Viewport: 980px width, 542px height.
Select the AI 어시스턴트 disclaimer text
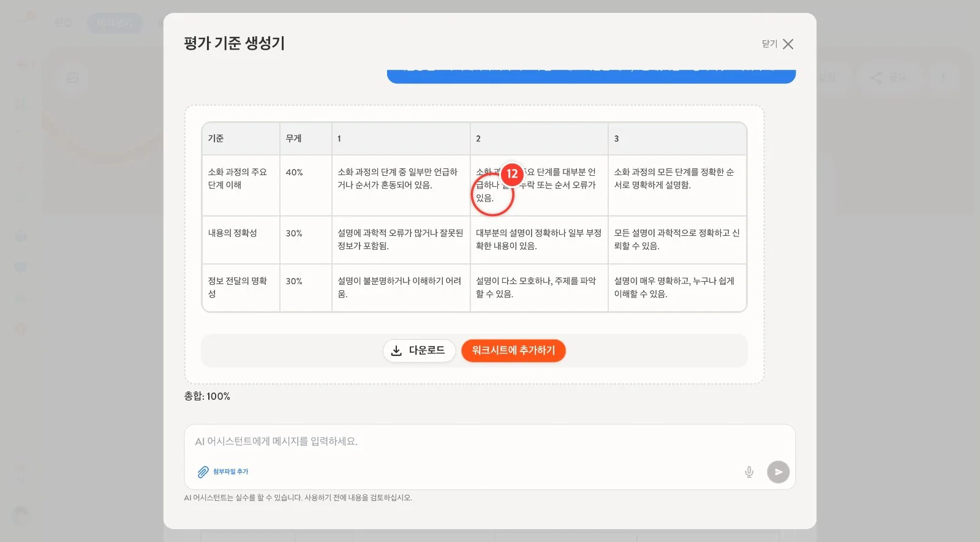[298, 498]
